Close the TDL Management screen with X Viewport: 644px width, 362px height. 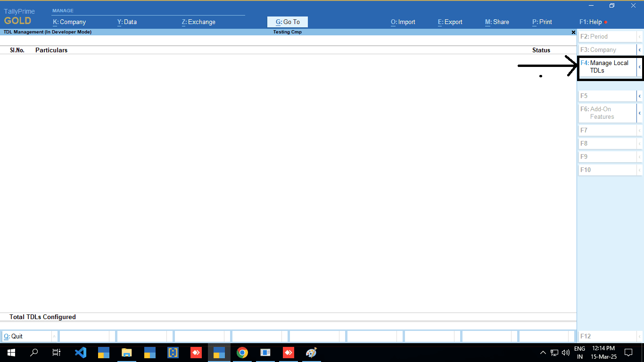(x=573, y=33)
